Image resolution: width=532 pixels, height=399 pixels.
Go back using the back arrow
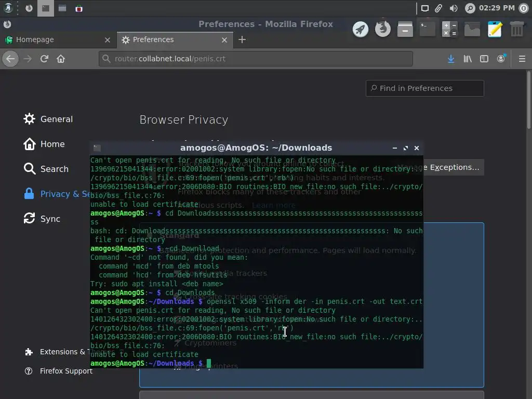point(10,59)
